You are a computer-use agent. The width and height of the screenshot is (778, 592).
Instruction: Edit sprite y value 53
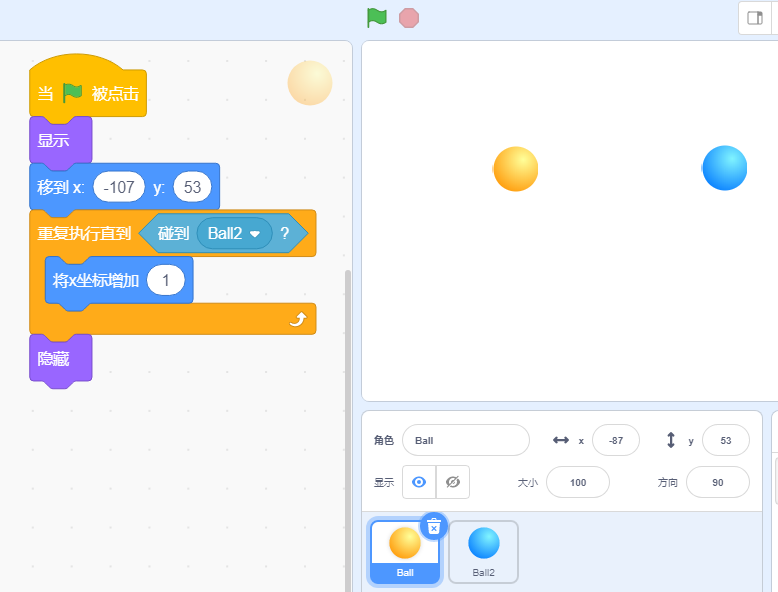(725, 440)
